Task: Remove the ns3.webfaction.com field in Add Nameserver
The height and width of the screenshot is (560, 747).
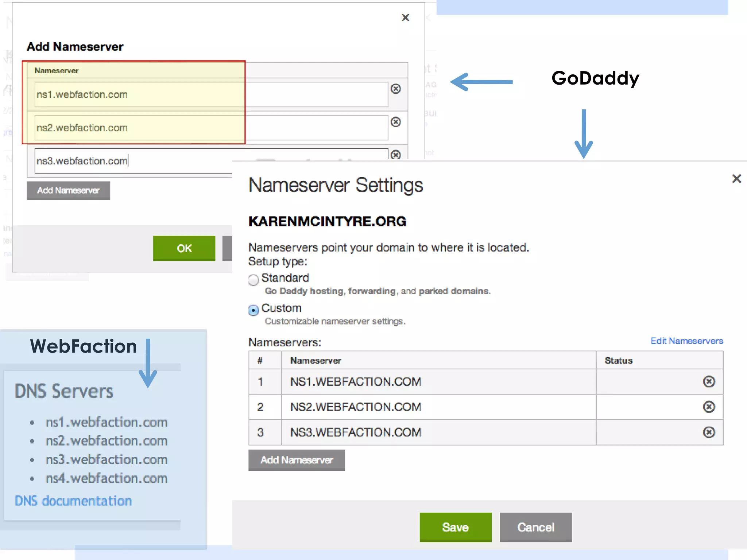Action: pos(396,155)
